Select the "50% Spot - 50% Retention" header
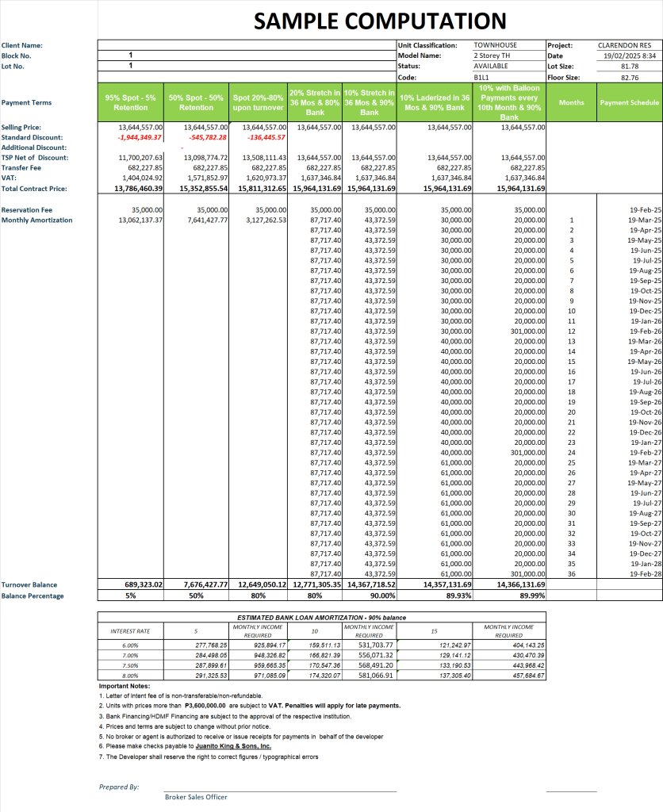 [196, 102]
